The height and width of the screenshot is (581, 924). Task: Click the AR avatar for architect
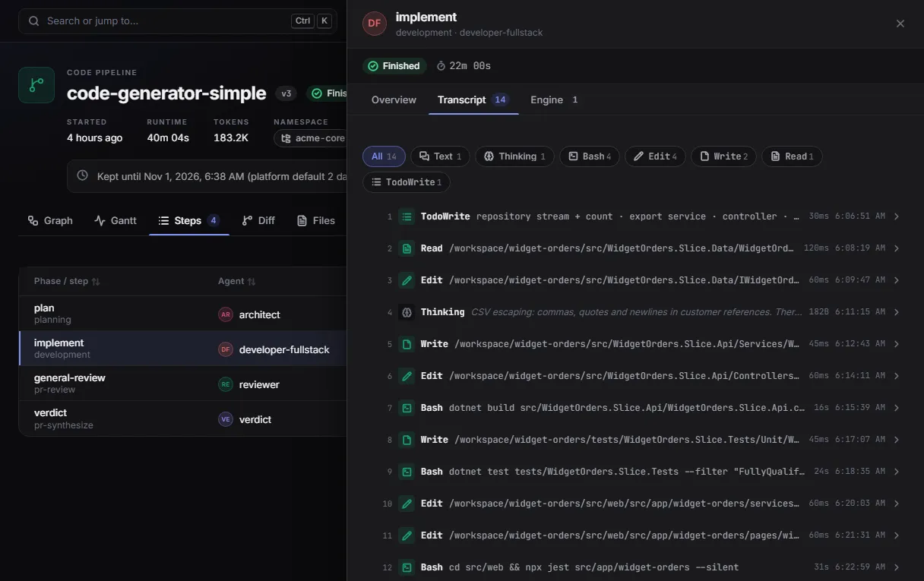[x=226, y=314]
